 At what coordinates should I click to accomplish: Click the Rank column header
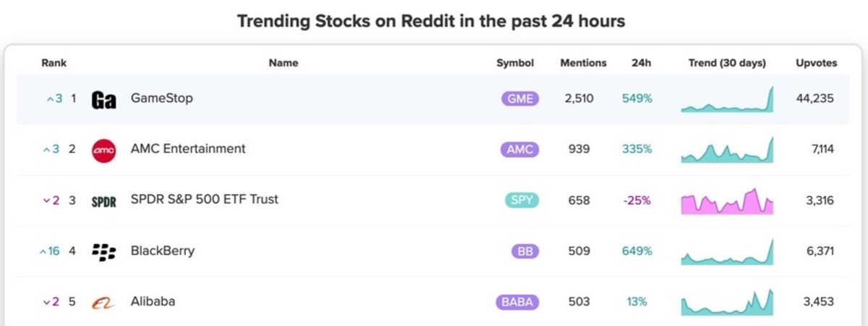(x=54, y=63)
